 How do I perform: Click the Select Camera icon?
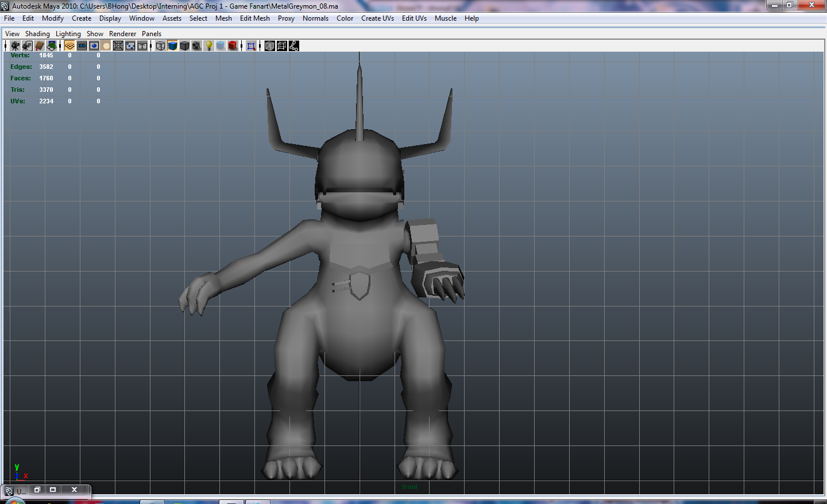tap(16, 46)
